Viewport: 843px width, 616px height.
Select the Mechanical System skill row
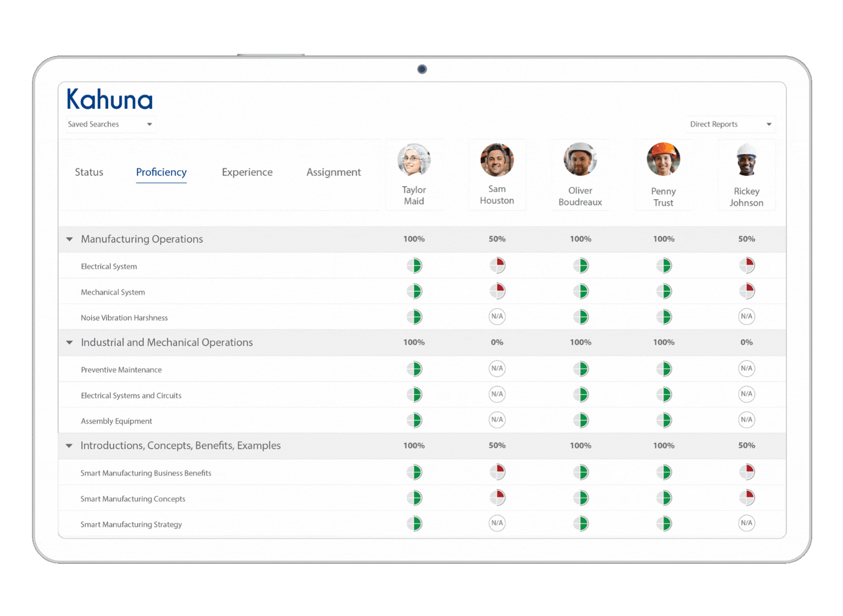click(x=422, y=292)
